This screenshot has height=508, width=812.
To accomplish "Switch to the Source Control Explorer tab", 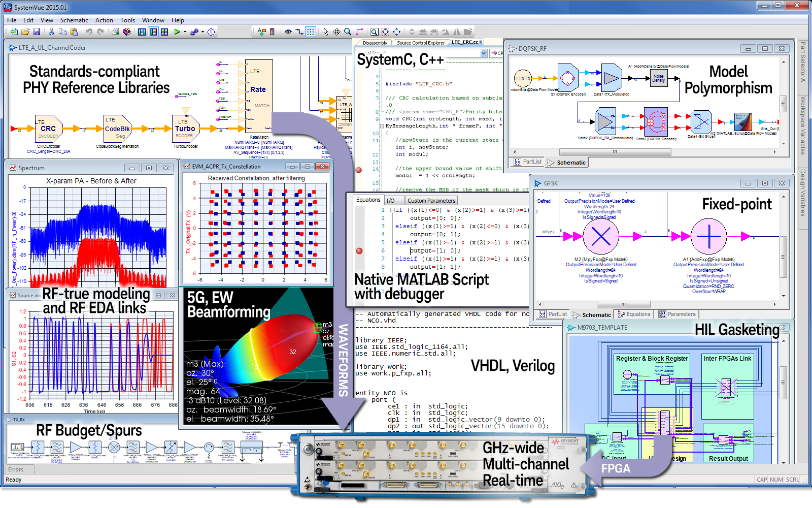I will click(421, 43).
